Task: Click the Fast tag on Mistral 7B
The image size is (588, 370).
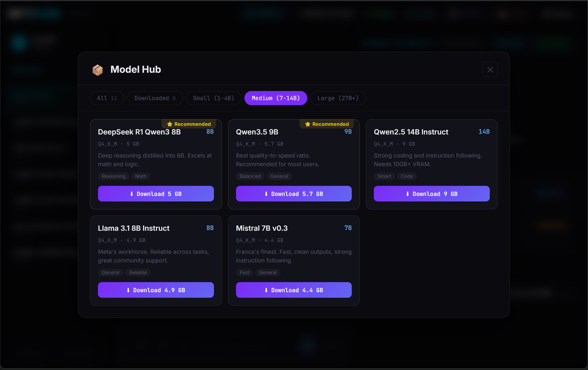Action: click(244, 272)
